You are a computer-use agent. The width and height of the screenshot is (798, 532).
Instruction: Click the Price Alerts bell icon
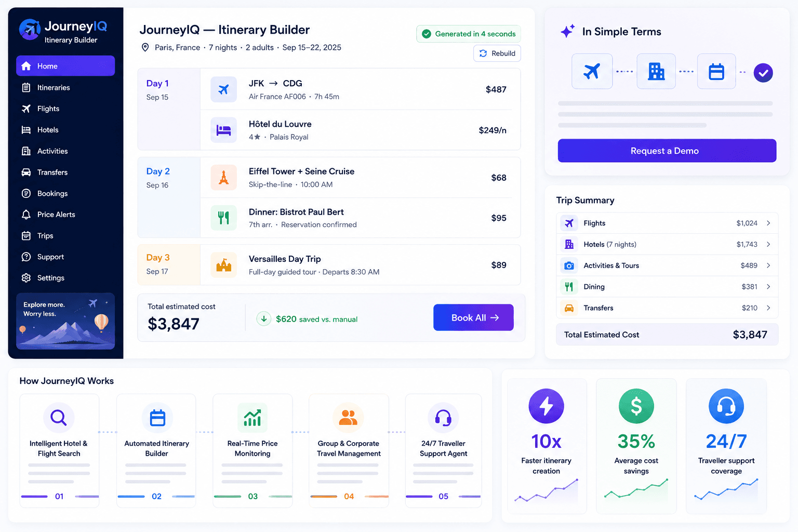point(26,215)
